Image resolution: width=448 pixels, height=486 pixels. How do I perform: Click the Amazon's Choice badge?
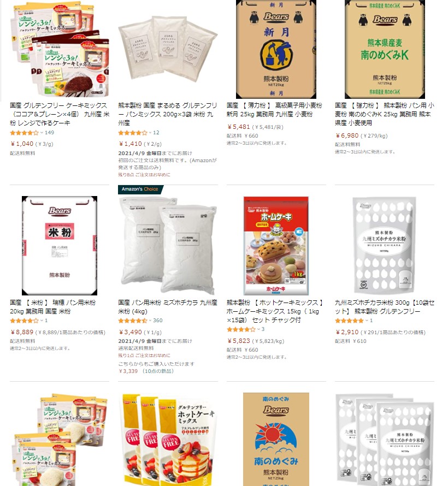click(140, 189)
